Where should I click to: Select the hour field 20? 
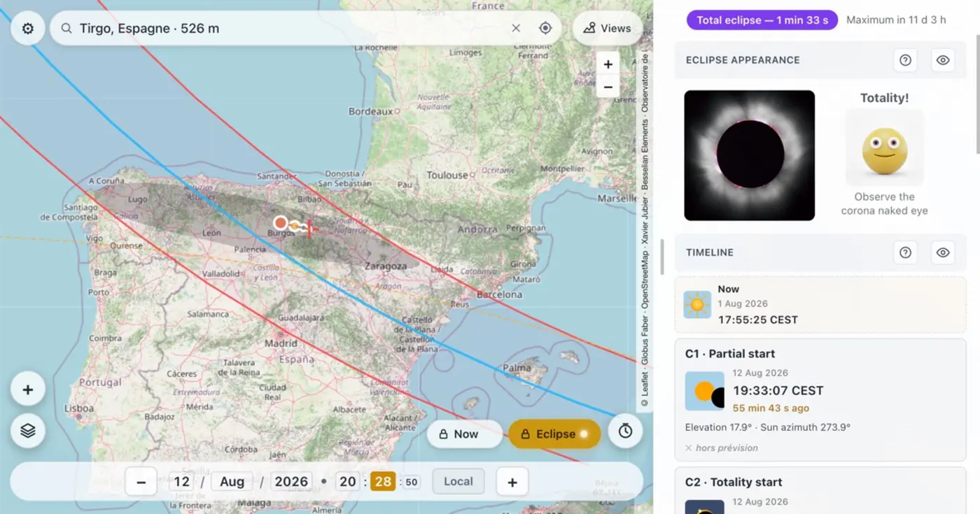347,481
